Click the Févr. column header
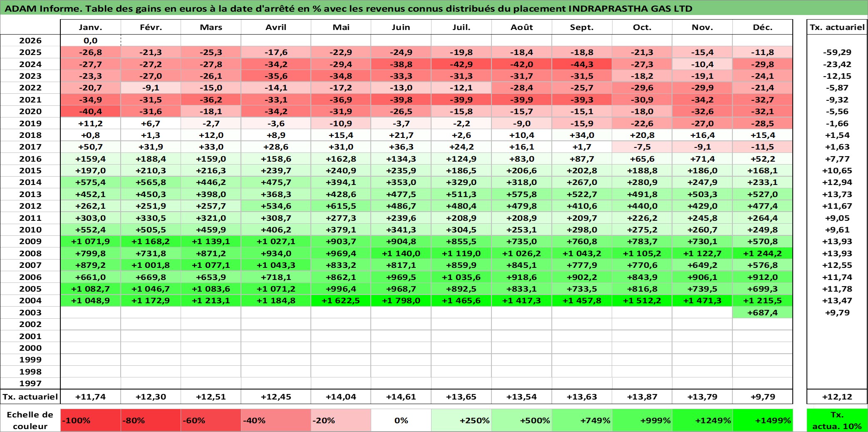This screenshot has width=868, height=432. click(x=151, y=27)
